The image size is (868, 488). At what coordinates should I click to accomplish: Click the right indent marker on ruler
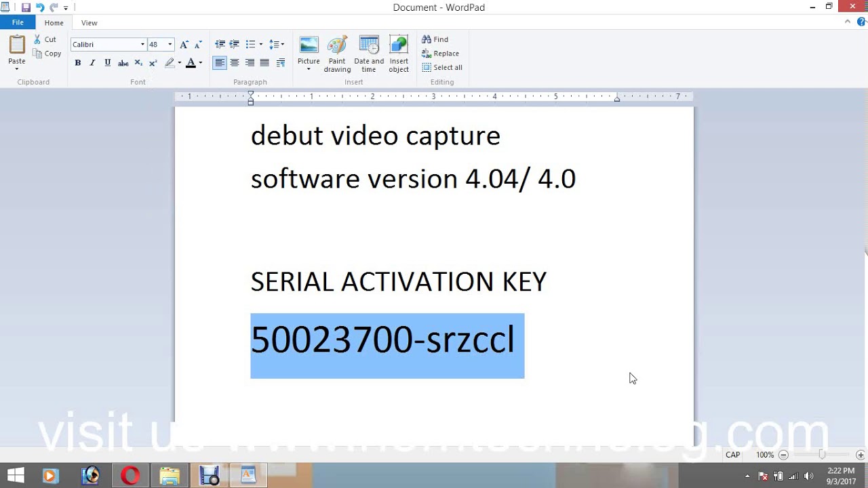(616, 99)
